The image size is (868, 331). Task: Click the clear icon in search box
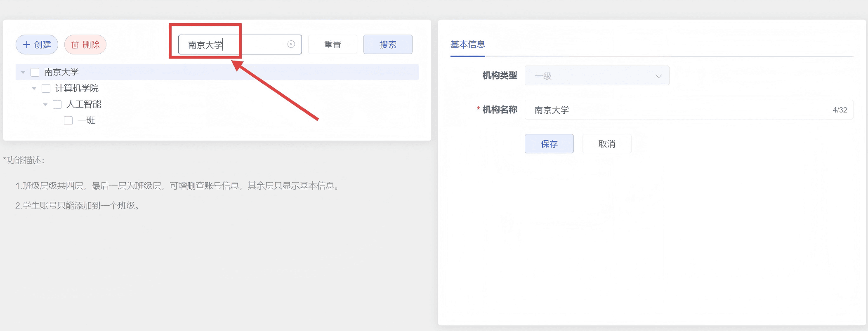point(291,45)
